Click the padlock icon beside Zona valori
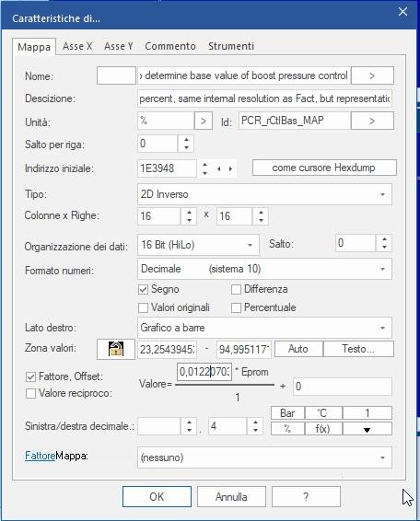This screenshot has width=420, height=521. (x=116, y=349)
